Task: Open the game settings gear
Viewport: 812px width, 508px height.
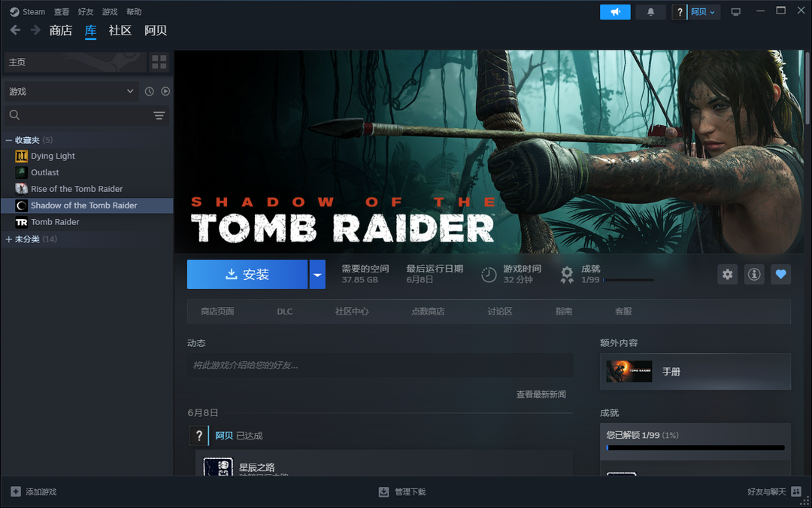Action: [x=728, y=274]
